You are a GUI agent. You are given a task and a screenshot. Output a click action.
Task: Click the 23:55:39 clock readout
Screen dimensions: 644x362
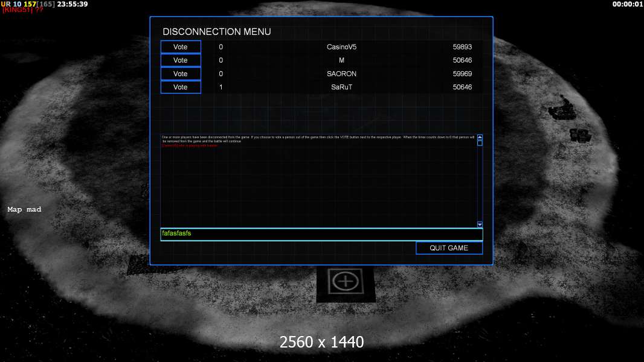(72, 4)
